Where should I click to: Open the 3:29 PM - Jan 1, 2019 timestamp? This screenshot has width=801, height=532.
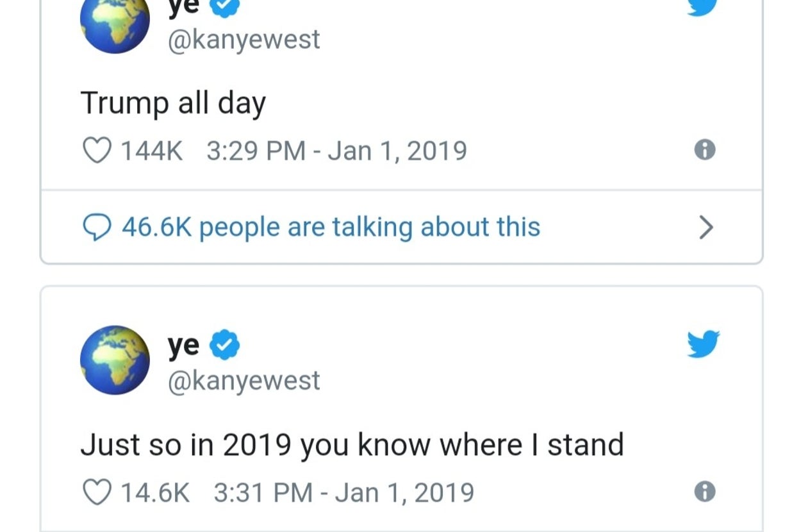tap(336, 151)
